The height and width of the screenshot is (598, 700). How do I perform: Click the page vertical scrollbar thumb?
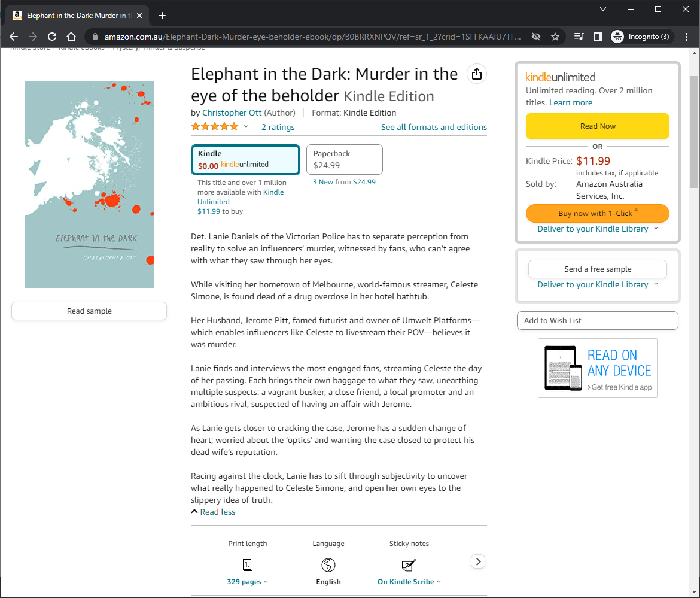(694, 132)
